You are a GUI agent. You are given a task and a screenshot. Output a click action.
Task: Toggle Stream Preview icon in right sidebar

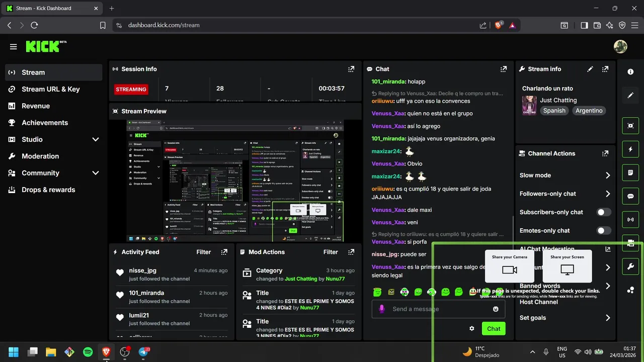pos(630,126)
